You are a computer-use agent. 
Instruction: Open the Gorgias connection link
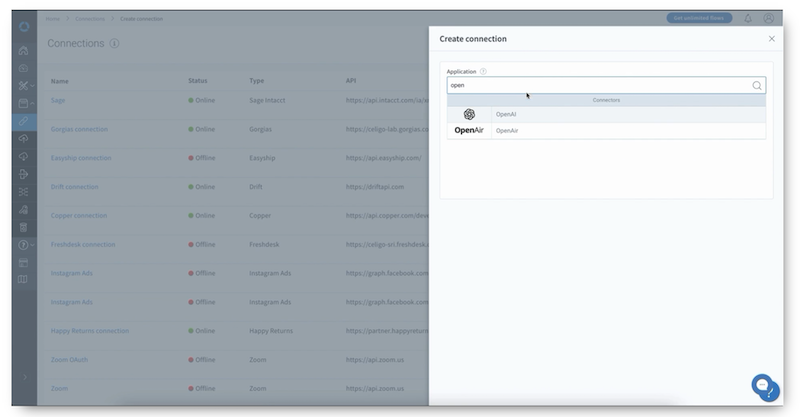(79, 129)
